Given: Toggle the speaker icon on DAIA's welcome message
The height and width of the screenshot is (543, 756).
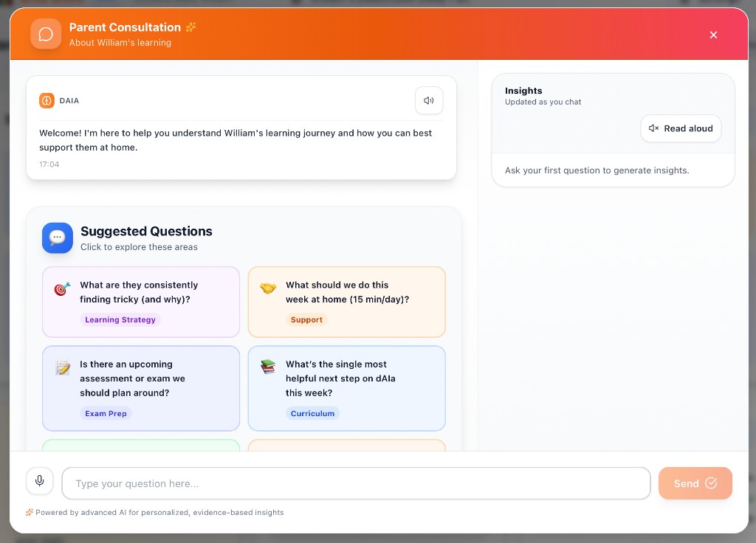Looking at the screenshot, I should (x=429, y=100).
